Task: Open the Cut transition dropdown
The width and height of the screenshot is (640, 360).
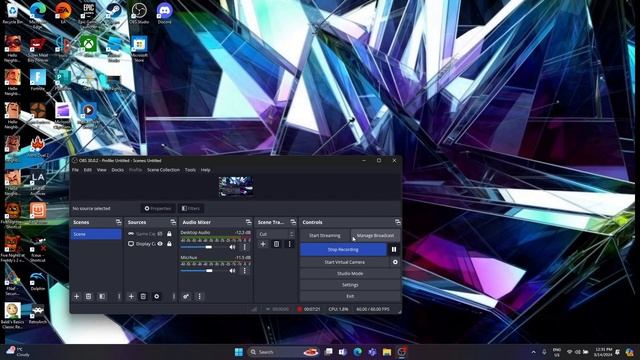Action: pos(276,234)
